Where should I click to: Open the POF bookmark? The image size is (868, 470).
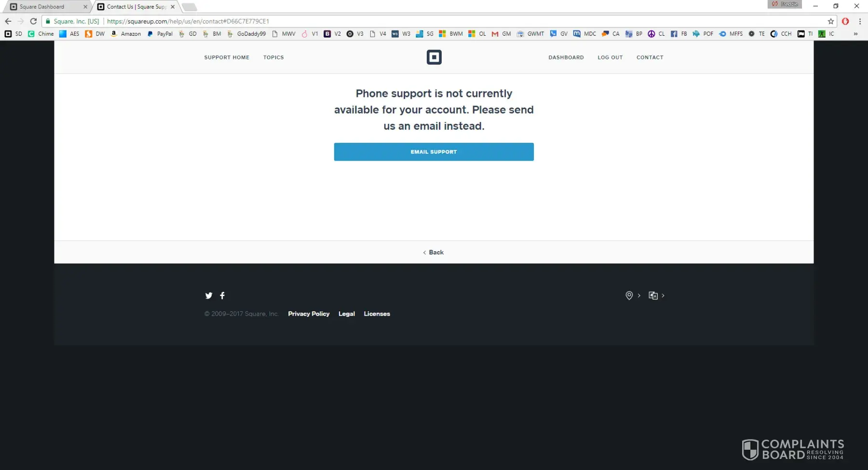point(703,34)
